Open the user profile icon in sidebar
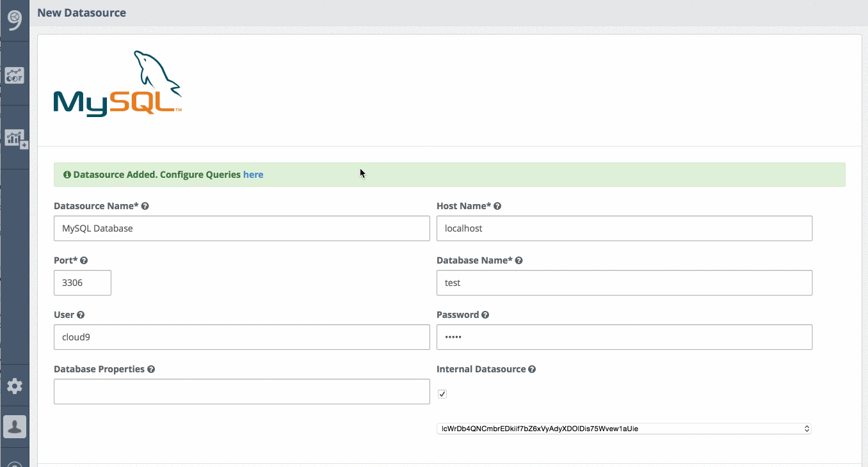 coord(14,426)
